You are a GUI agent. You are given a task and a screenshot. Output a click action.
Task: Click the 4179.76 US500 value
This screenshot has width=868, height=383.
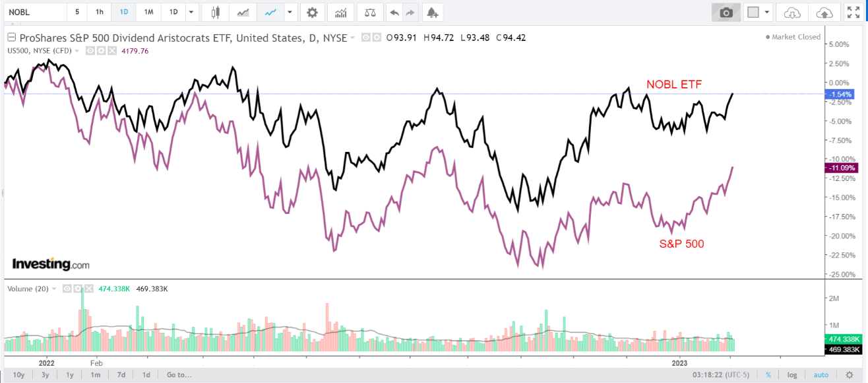[x=134, y=51]
